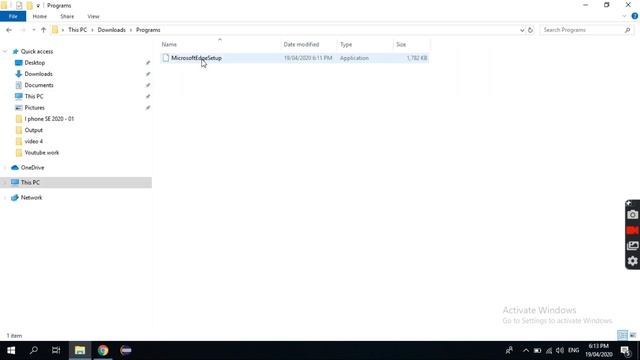Open taskbar search
Screen dimensions: 640x360
tap(34, 350)
